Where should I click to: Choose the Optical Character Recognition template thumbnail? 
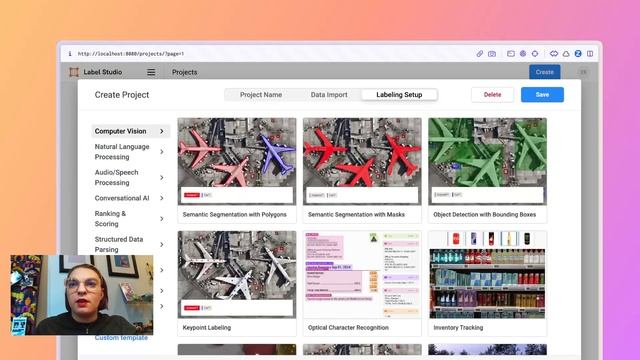click(362, 274)
